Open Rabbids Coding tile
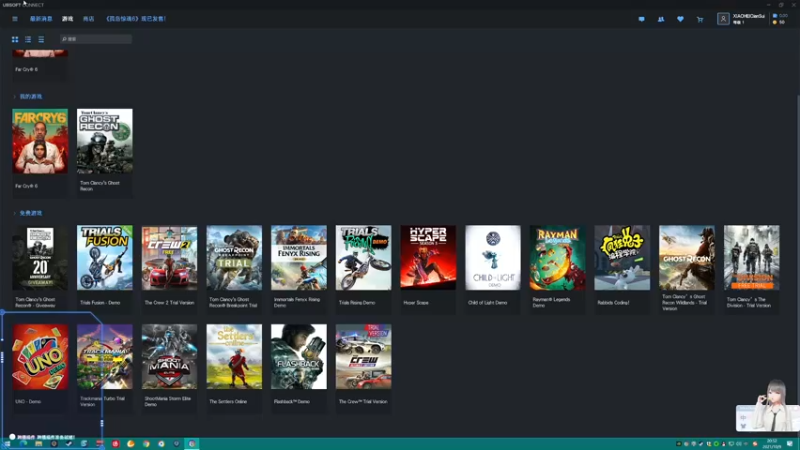Screen dimensions: 800x450 coord(622,268)
